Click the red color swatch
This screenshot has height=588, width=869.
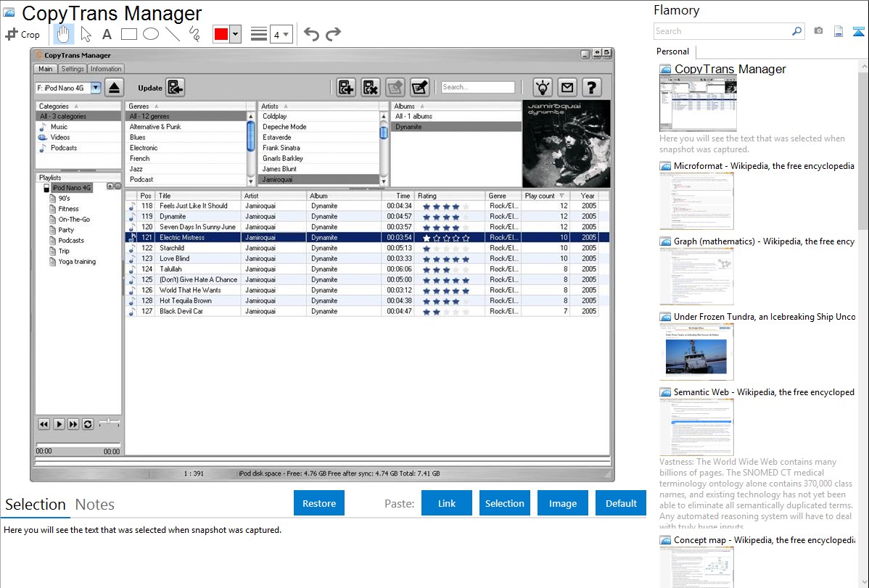pos(221,34)
